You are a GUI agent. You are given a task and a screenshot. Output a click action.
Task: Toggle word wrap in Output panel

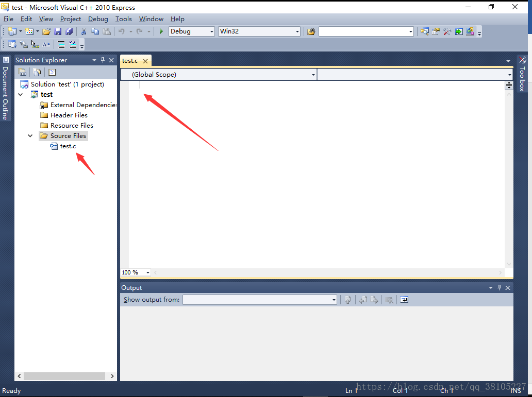tap(404, 300)
